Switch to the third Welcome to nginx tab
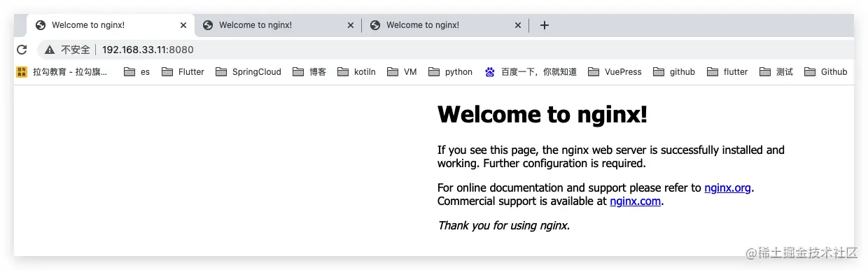 445,25
